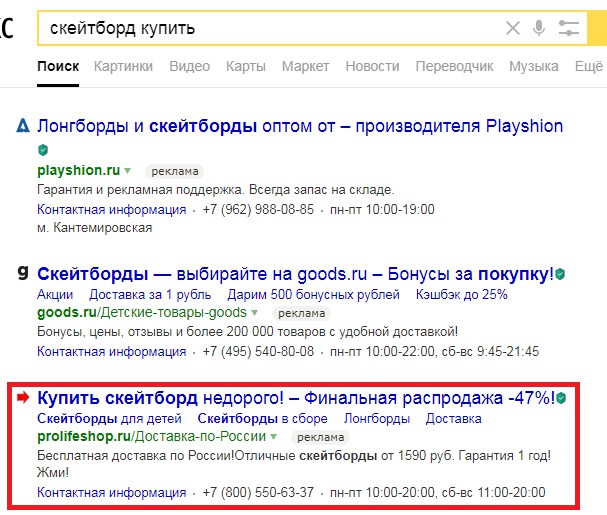This screenshot has height=515, width=607.
Task: Expand dropdown arrow next to prolifeshop.ru URL
Action: [x=273, y=437]
